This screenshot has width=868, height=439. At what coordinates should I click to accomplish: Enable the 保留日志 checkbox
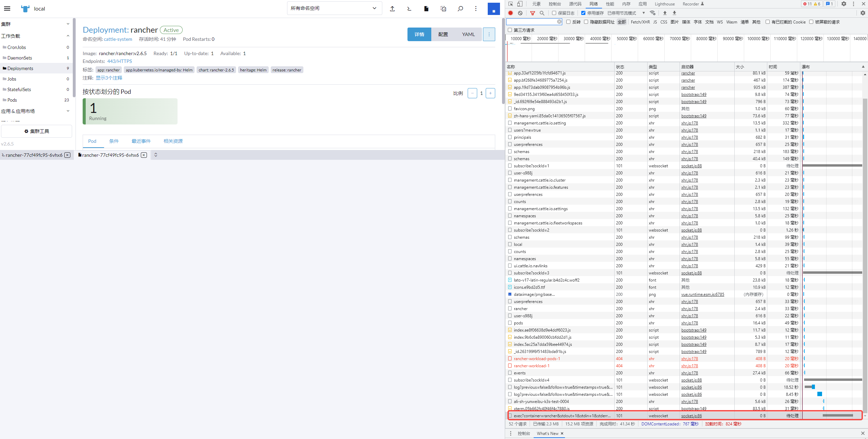click(x=553, y=13)
